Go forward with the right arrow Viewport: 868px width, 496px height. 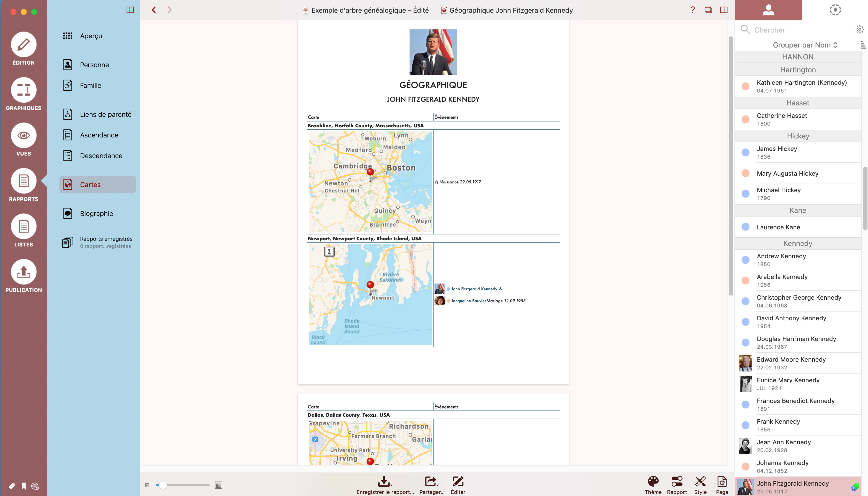[169, 10]
